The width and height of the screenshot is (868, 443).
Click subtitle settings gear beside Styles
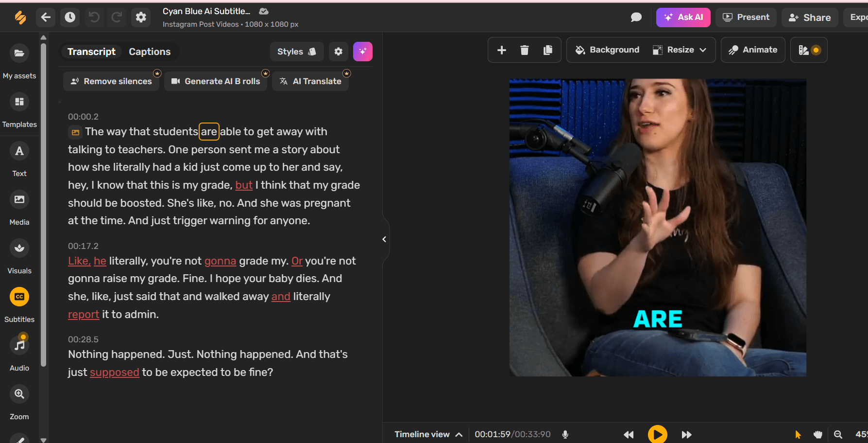tap(339, 52)
